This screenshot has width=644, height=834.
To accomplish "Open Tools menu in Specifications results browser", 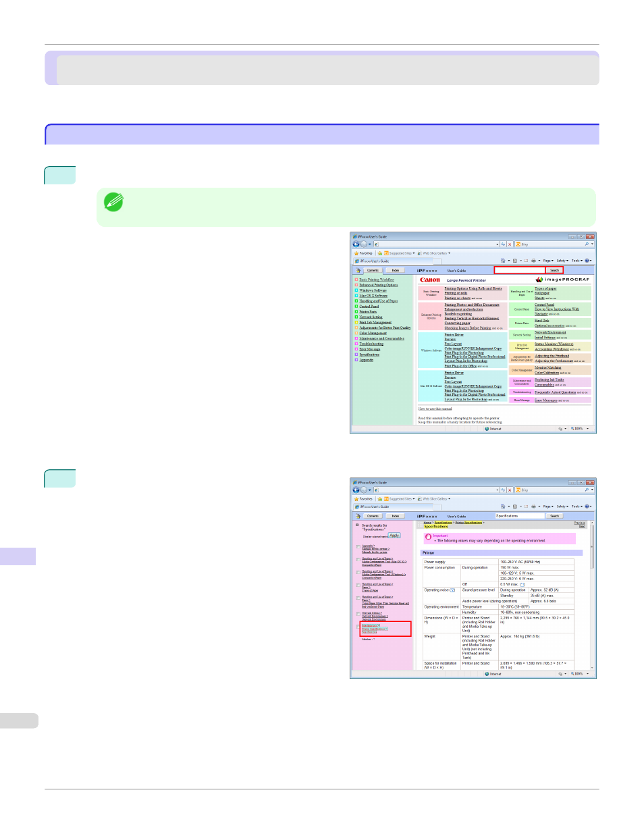I will [577, 506].
